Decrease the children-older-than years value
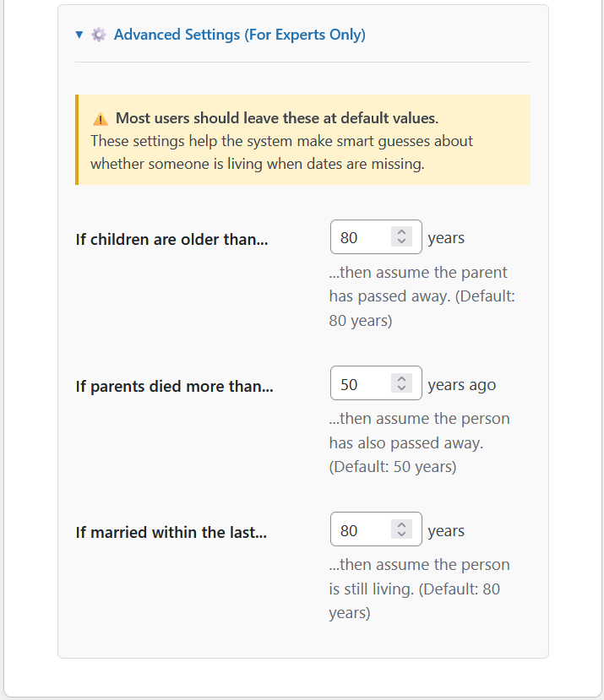The height and width of the screenshot is (700, 604). tap(402, 243)
